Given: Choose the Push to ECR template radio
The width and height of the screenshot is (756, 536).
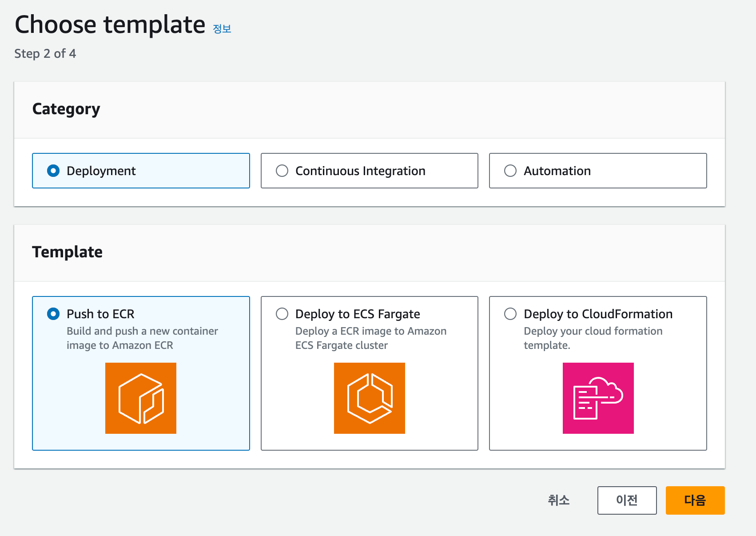Looking at the screenshot, I should [53, 314].
